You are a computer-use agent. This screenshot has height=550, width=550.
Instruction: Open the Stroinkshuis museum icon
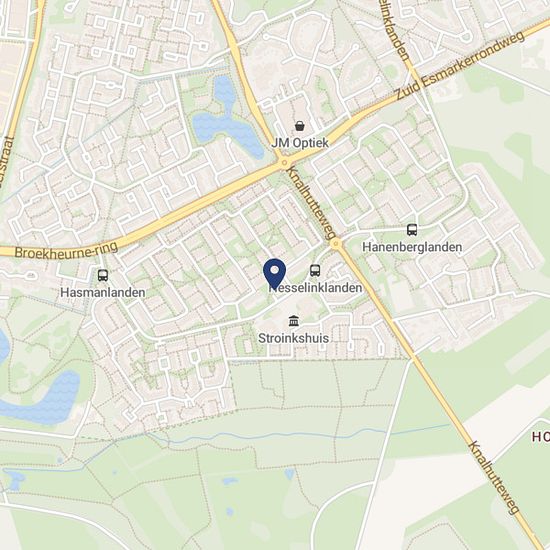(294, 321)
